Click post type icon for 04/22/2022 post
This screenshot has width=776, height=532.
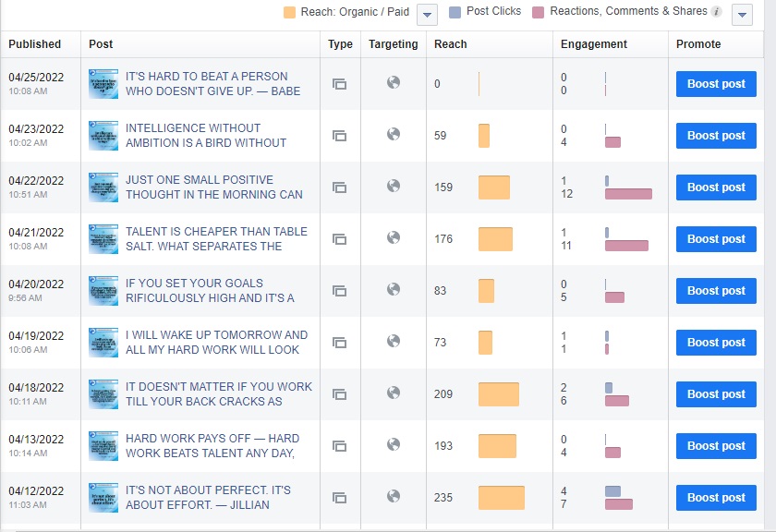339,187
